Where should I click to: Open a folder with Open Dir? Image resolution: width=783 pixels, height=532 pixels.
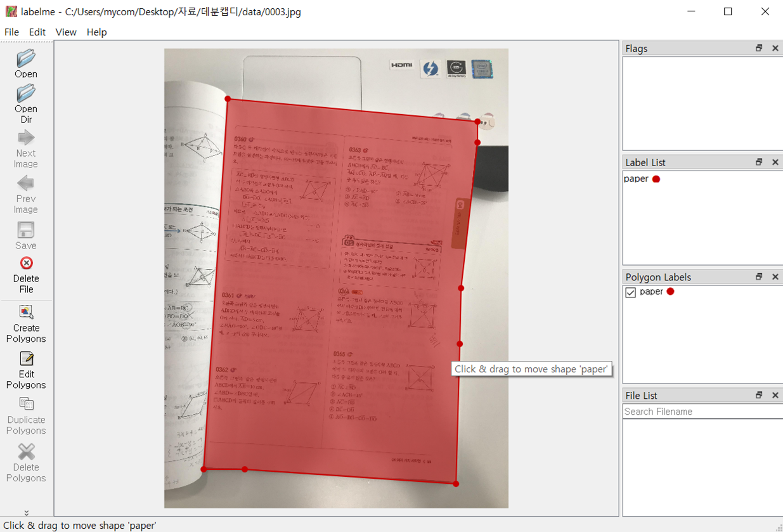[x=26, y=104]
